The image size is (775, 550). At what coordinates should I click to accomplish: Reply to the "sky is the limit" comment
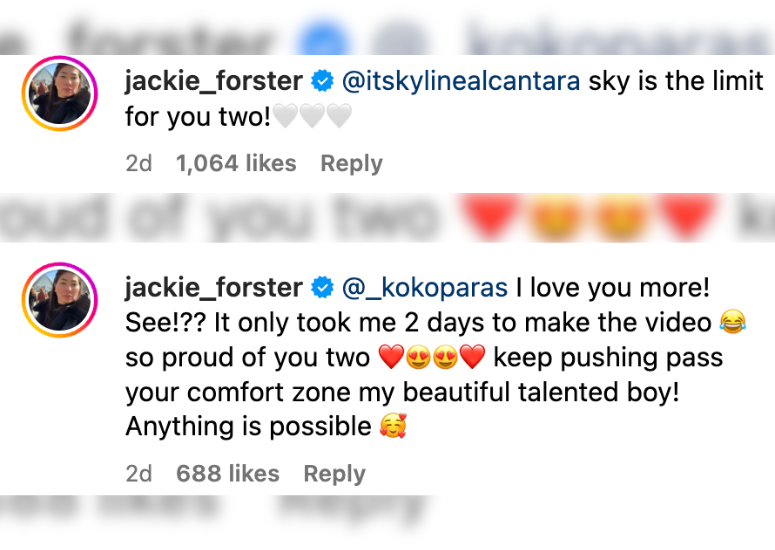pos(351,164)
